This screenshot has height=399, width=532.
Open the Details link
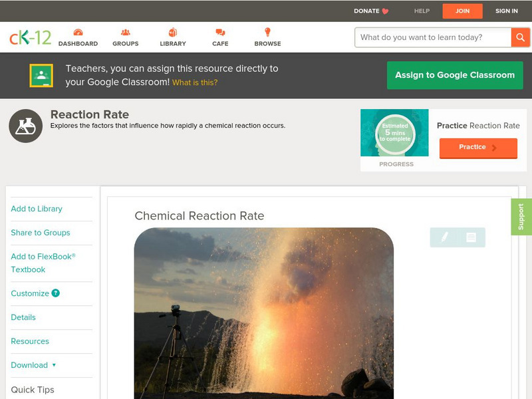[23, 317]
